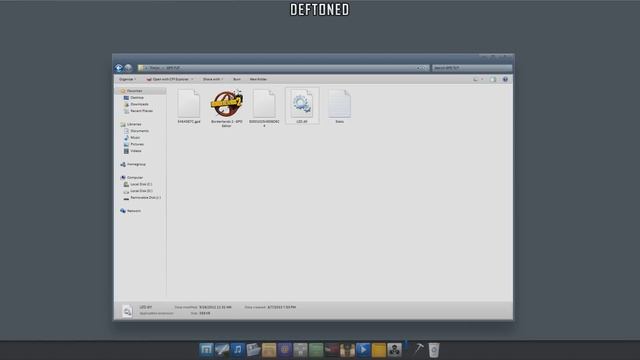The width and height of the screenshot is (640, 360).
Task: Open the Help question-mark icon
Action: pyautogui.click(x=505, y=79)
